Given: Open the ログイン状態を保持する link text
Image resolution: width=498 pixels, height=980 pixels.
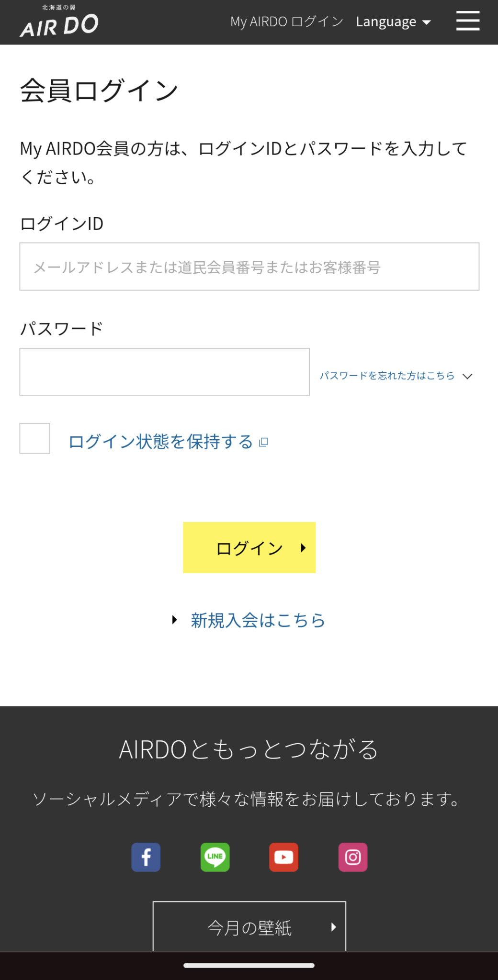Looking at the screenshot, I should click(160, 442).
